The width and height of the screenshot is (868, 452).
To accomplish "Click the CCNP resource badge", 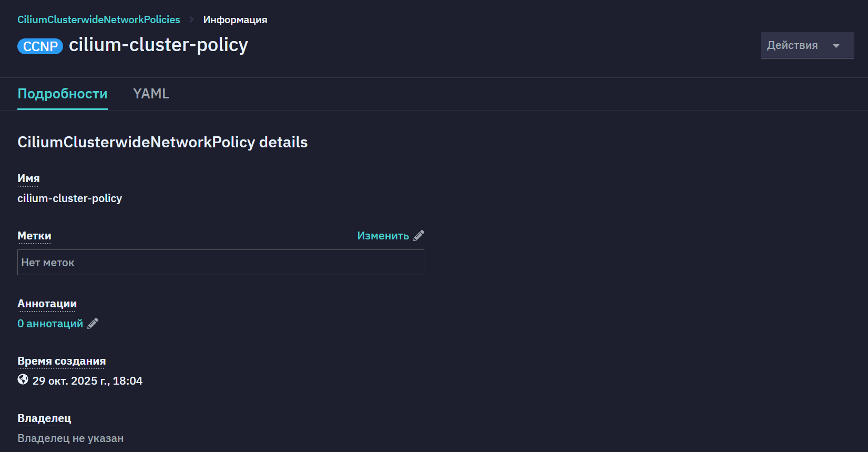I will pyautogui.click(x=40, y=46).
